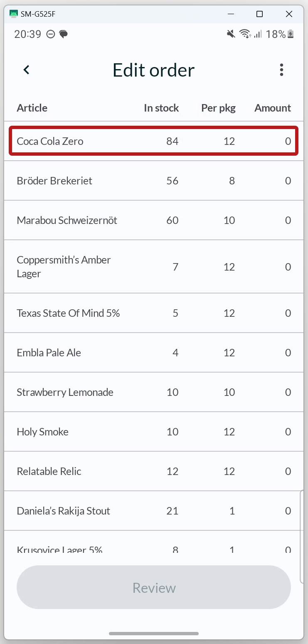The height and width of the screenshot is (644, 308).
Task: Open the three-dot overflow menu
Action: (281, 70)
